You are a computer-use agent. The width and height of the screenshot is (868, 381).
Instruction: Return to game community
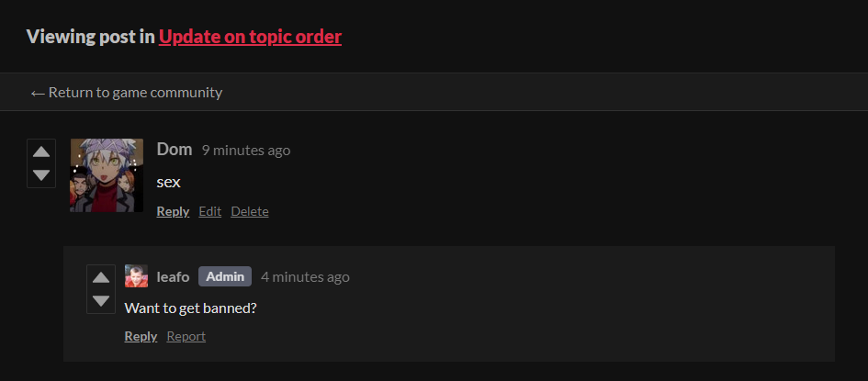126,93
